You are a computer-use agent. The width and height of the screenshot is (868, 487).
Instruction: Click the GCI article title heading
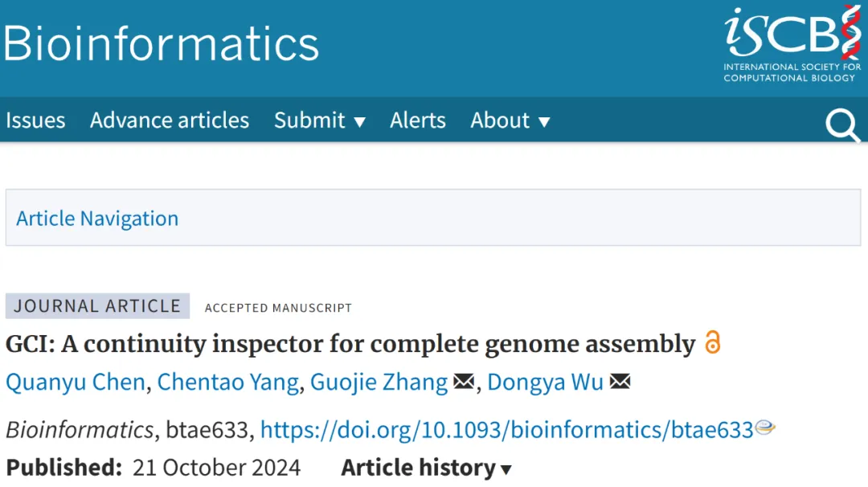click(x=350, y=344)
